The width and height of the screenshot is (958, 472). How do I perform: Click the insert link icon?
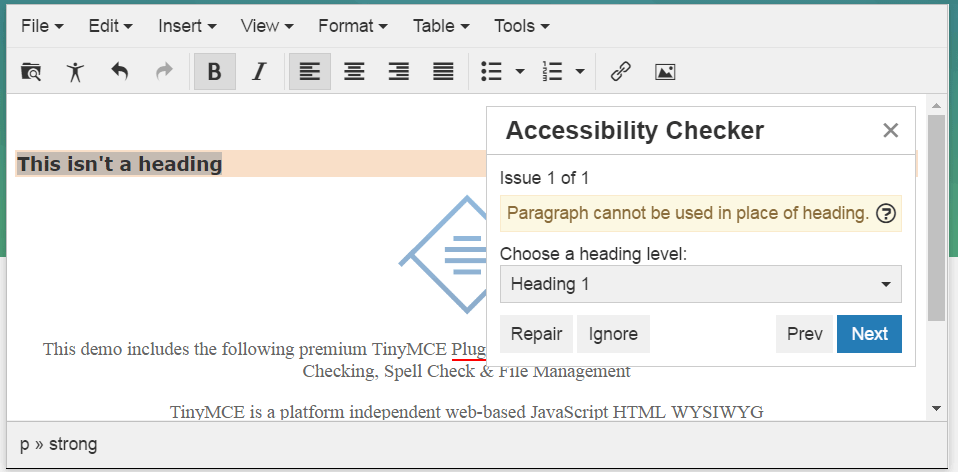click(x=620, y=72)
